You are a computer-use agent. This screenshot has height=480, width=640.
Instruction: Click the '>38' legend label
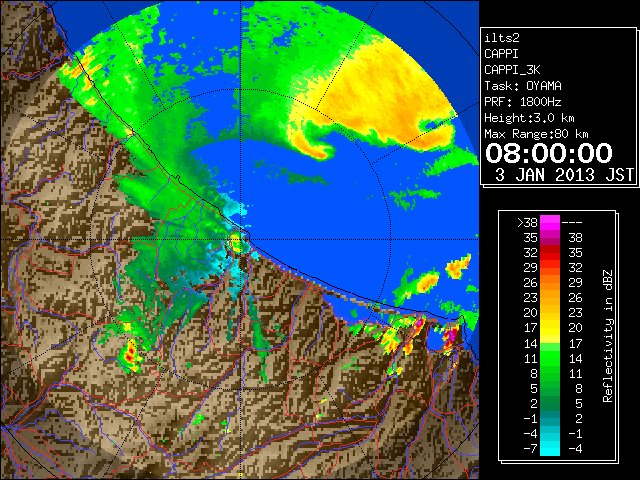pyautogui.click(x=527, y=223)
